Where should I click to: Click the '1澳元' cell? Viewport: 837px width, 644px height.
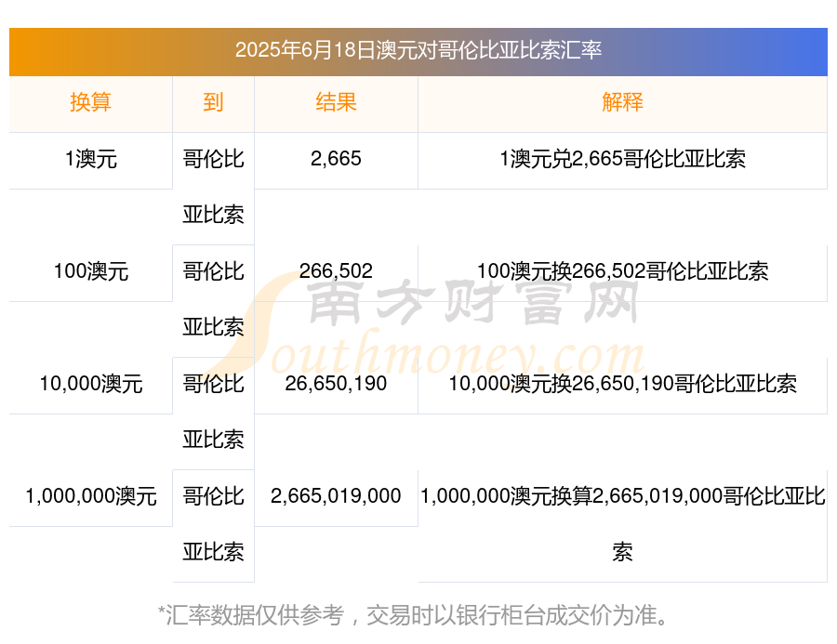[91, 159]
